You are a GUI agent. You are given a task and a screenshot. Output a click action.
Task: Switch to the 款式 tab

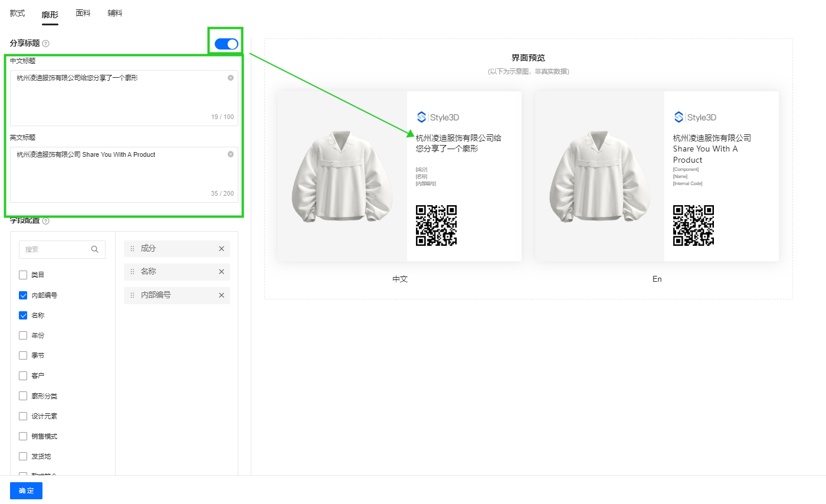pyautogui.click(x=18, y=13)
